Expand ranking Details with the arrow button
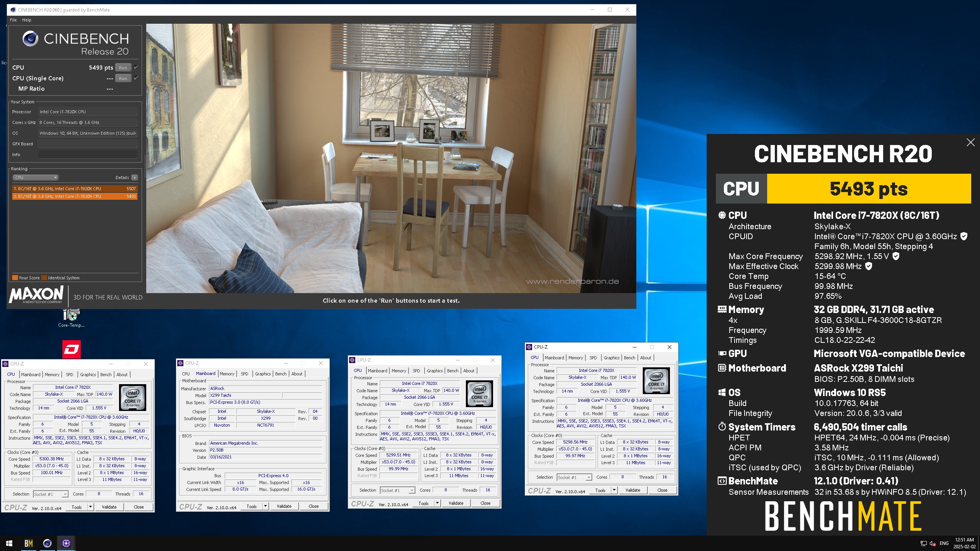The width and height of the screenshot is (980, 551). pos(135,178)
